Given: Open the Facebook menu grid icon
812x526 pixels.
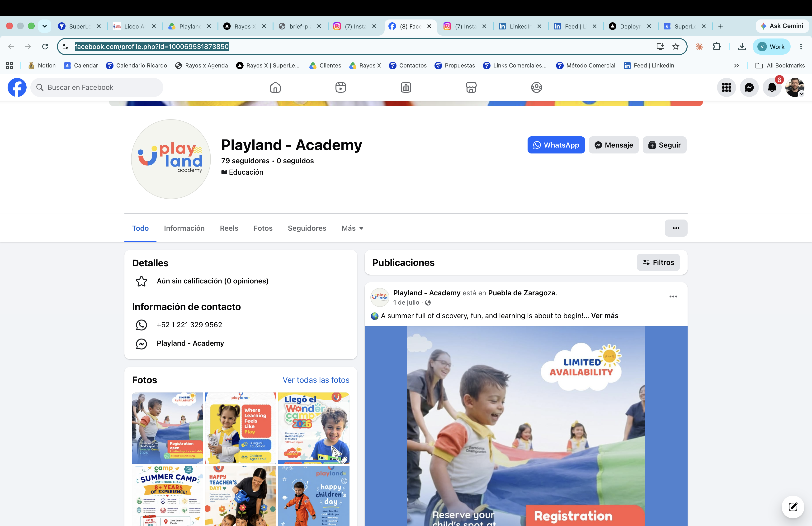Looking at the screenshot, I should [x=726, y=87].
